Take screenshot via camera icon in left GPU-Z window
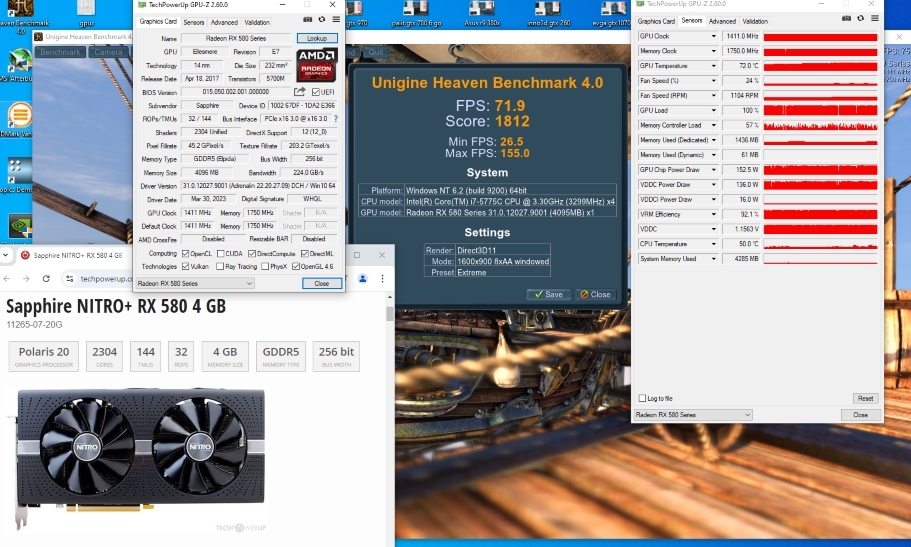Image resolution: width=911 pixels, height=547 pixels. (307, 19)
